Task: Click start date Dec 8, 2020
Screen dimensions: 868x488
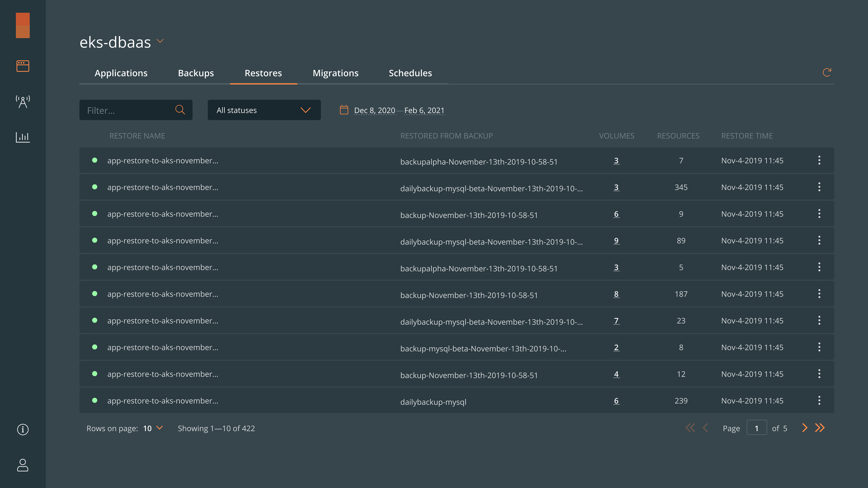Action: point(374,111)
